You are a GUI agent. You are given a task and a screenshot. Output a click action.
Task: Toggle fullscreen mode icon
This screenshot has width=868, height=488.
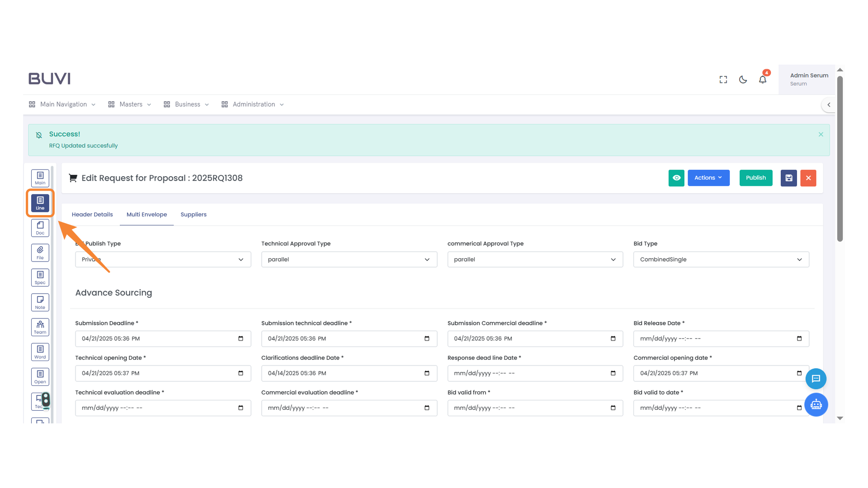723,80
